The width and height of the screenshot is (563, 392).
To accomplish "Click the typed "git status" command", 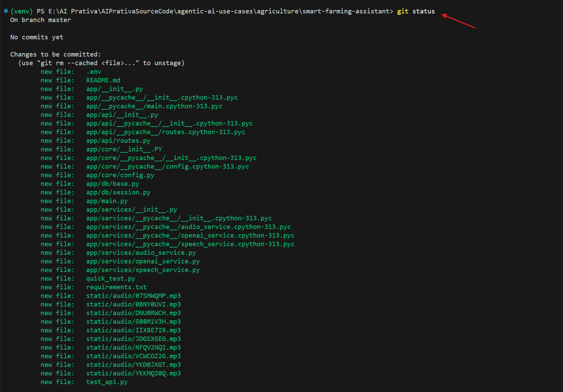I will coord(416,11).
